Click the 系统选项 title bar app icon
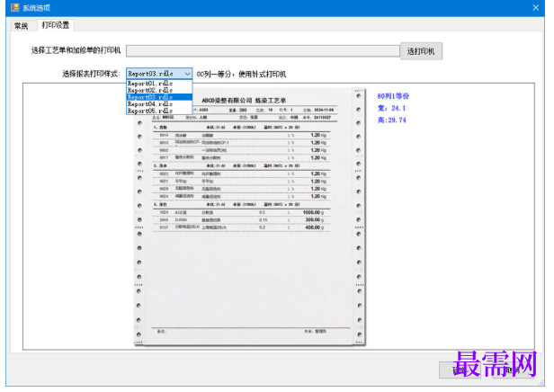554x392 pixels. [x=14, y=8]
